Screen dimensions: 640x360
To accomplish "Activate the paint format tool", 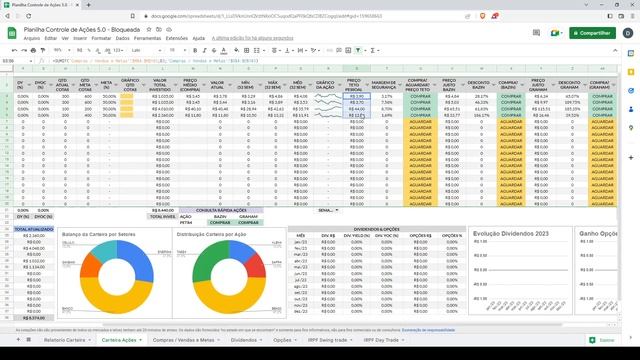I will point(43,50).
